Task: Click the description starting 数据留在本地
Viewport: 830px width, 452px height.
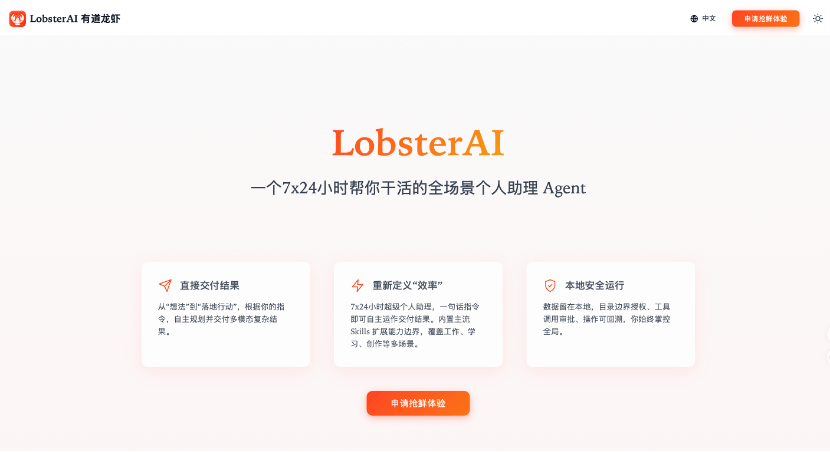Action: pyautogui.click(x=607, y=319)
